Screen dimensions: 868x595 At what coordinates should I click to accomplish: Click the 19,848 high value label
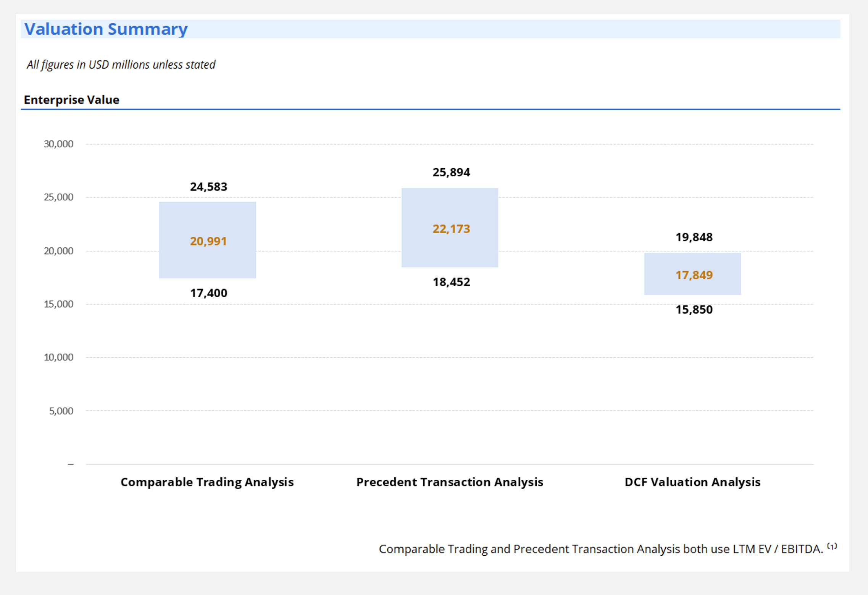[694, 237]
